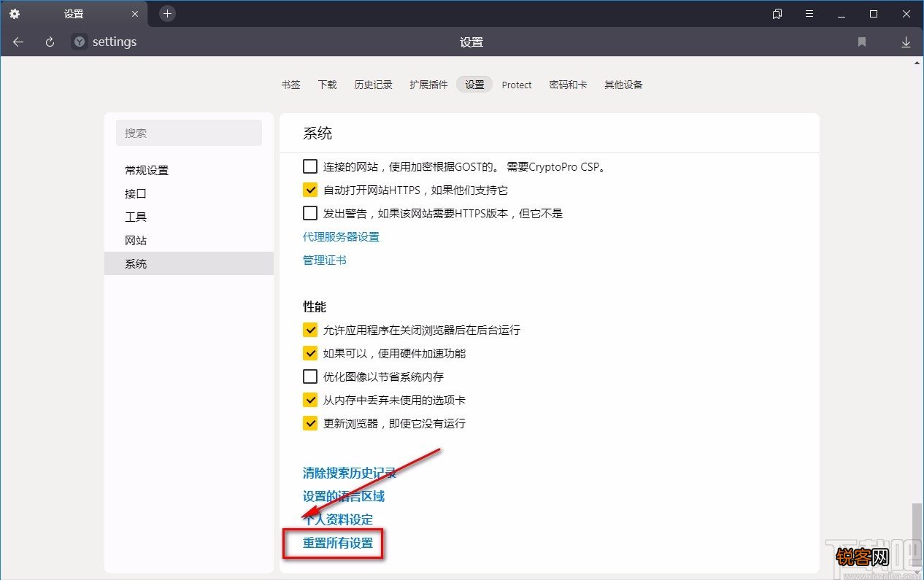
Task: Open 设置的语言区域 link
Action: tap(344, 496)
